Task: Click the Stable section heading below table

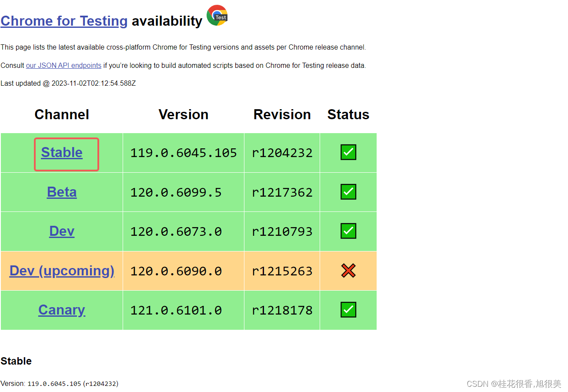Action: [16, 361]
